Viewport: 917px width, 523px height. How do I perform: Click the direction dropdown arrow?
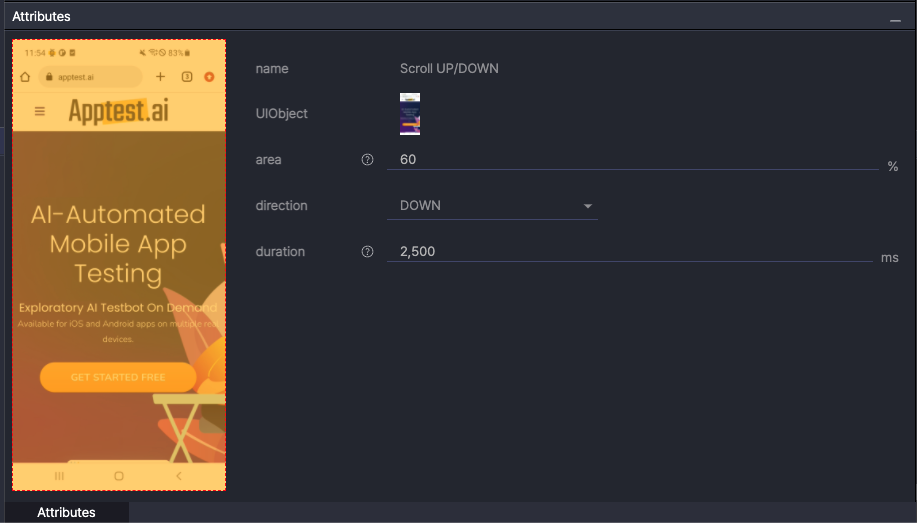click(x=588, y=206)
